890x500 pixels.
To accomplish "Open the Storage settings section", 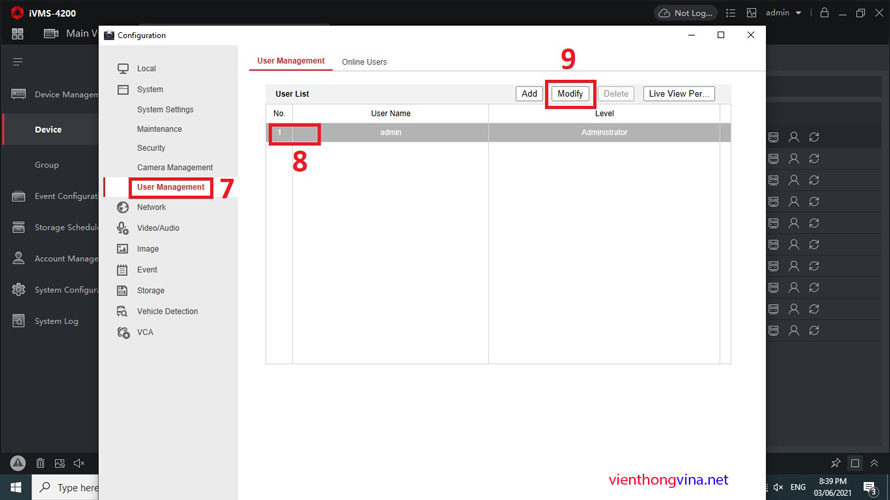I will [150, 290].
